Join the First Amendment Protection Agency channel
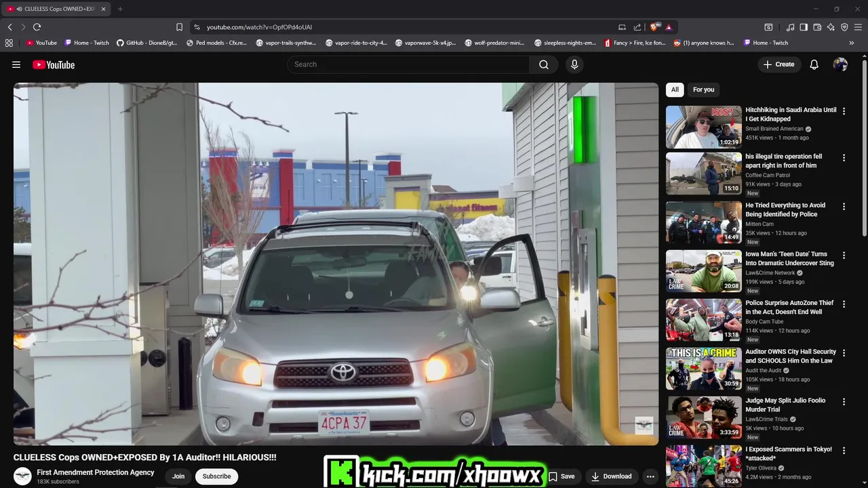Screen dimensions: 868x488 178,476
